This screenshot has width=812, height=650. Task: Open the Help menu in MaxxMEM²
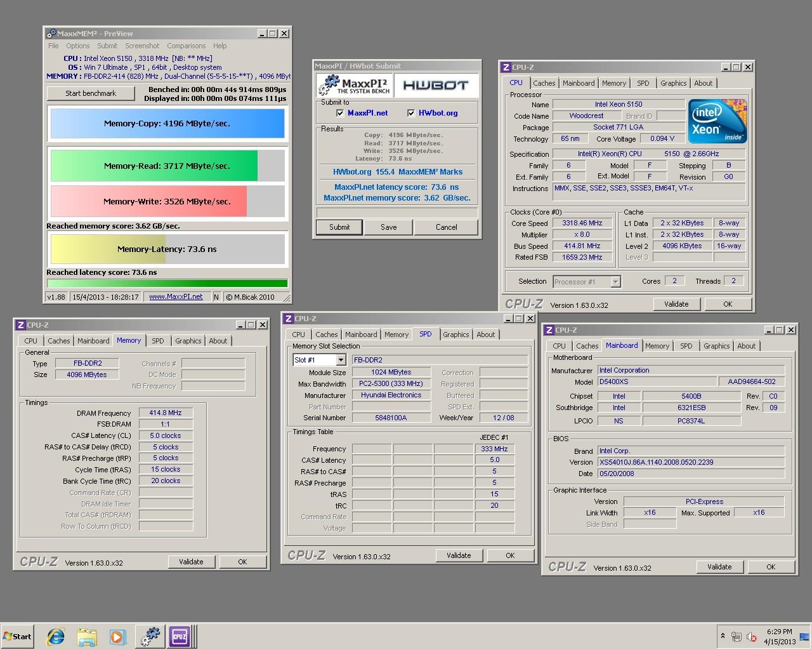219,46
